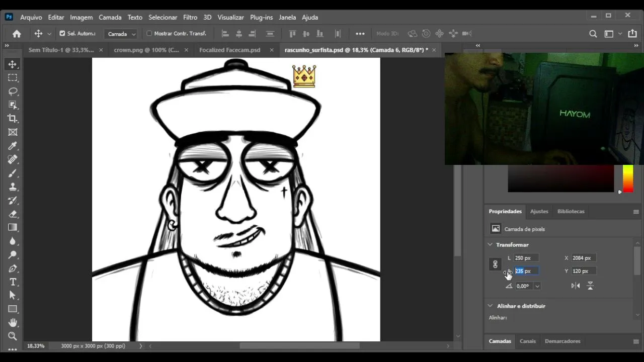The height and width of the screenshot is (362, 644).
Task: Select the Horizontal Type tool
Action: (13, 282)
